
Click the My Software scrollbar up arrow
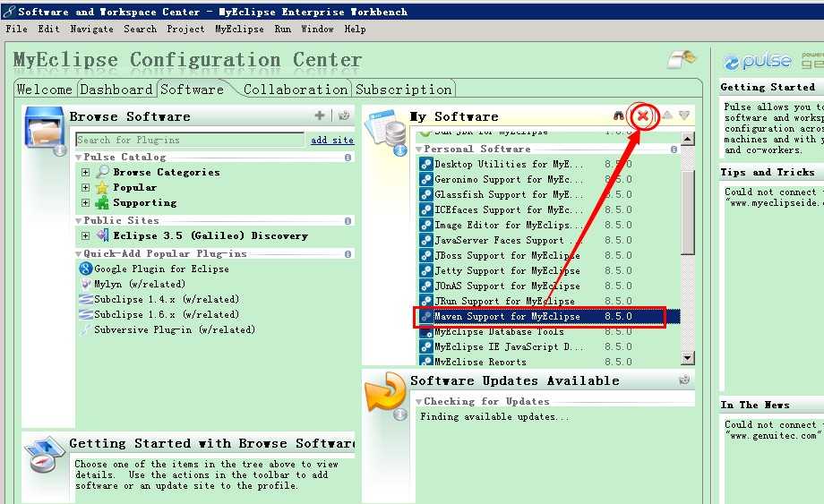tap(687, 139)
